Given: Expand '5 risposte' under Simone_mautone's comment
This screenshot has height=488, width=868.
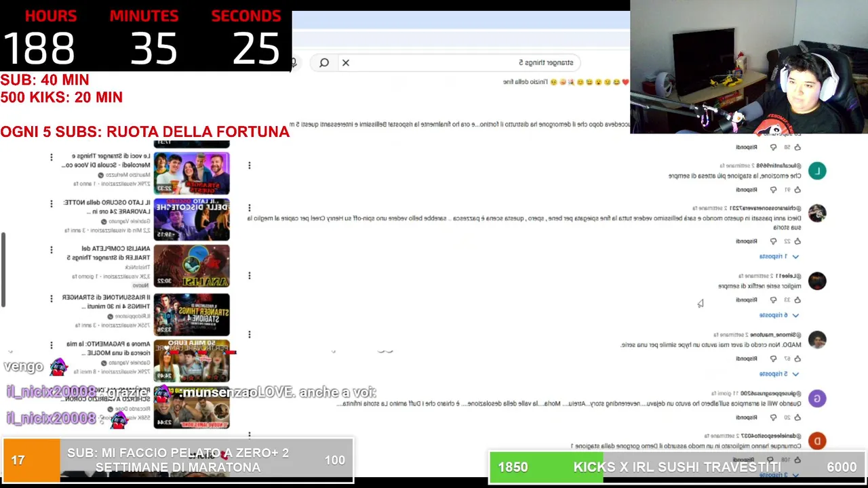Looking at the screenshot, I should coord(779,374).
